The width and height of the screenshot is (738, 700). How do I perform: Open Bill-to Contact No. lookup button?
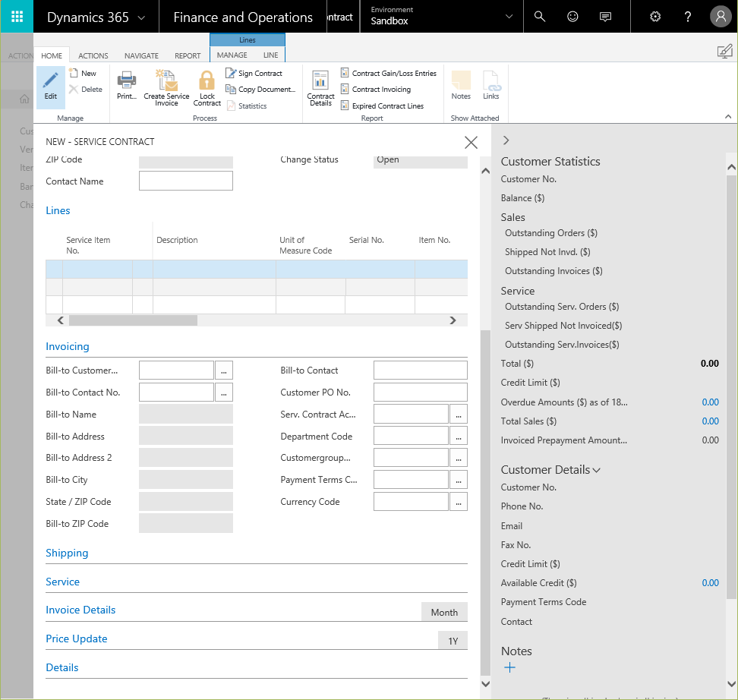coord(224,393)
